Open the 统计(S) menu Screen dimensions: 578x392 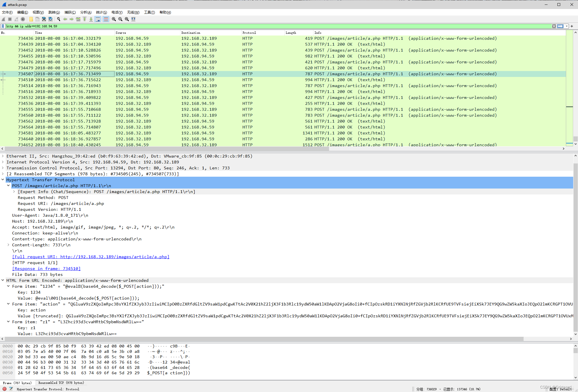tap(102, 12)
